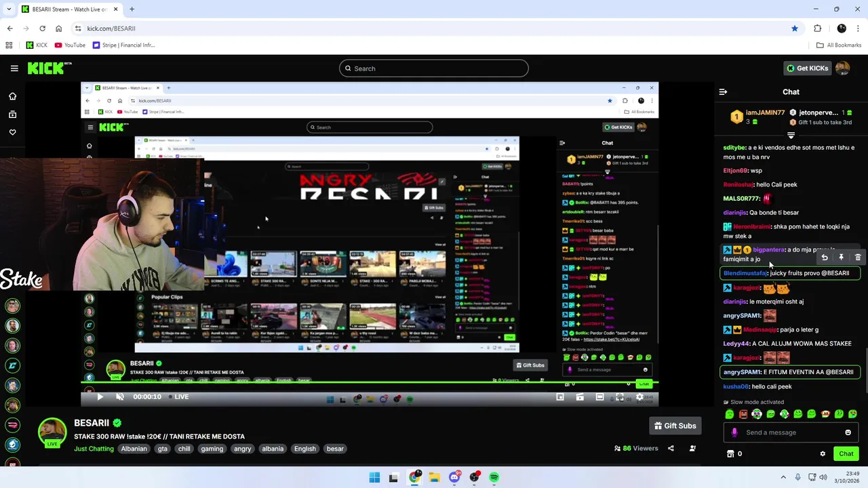Expand the gift leaderboard chevron under iamJAMIN77
The height and width of the screenshot is (488, 868).
(791, 136)
